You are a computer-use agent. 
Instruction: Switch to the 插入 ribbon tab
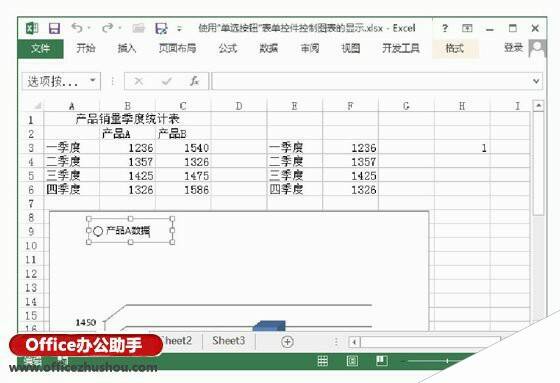pos(126,48)
